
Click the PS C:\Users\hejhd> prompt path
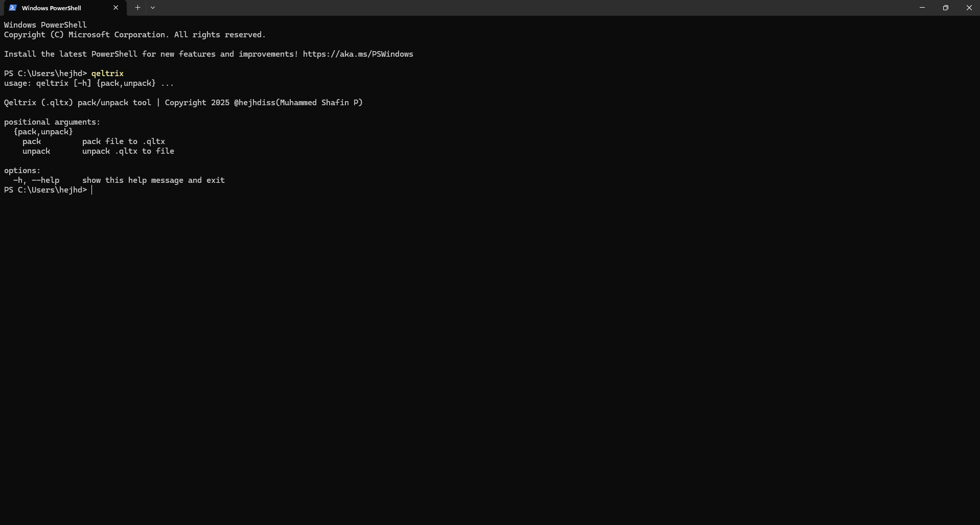click(x=45, y=190)
